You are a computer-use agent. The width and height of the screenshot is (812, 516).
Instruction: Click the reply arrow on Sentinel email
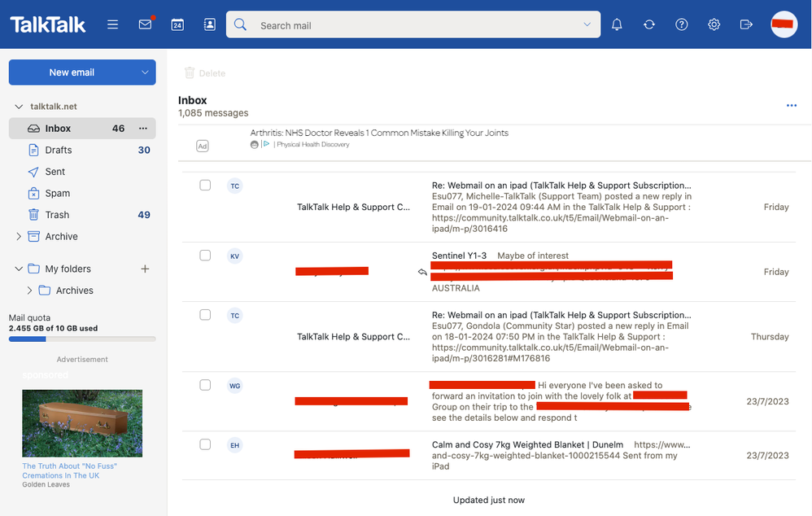(422, 272)
